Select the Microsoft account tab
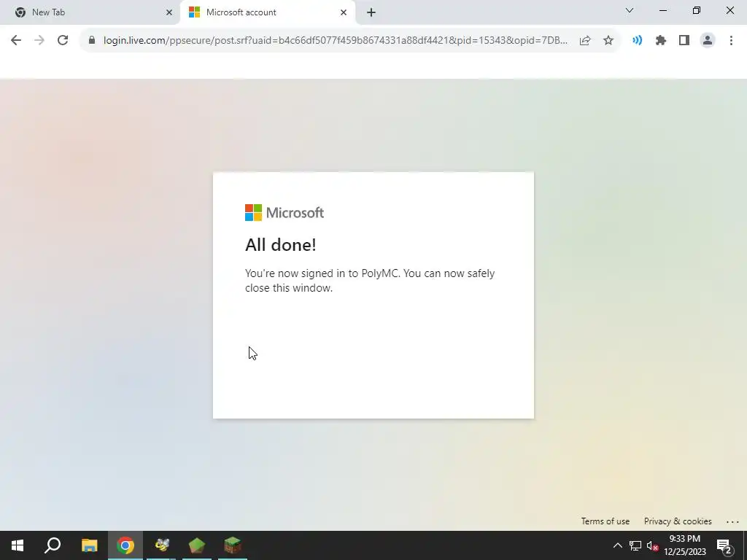This screenshot has width=747, height=560. click(268, 12)
